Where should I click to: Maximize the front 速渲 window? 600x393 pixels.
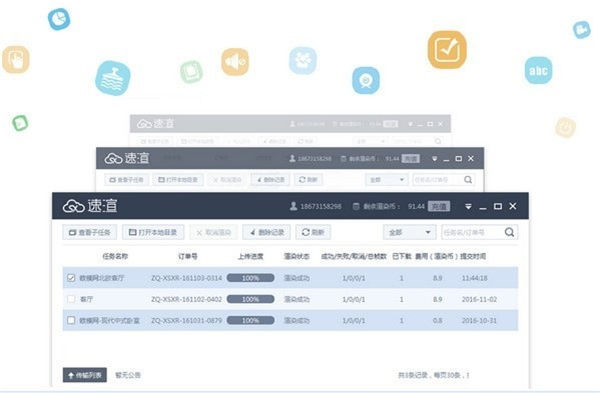click(497, 206)
